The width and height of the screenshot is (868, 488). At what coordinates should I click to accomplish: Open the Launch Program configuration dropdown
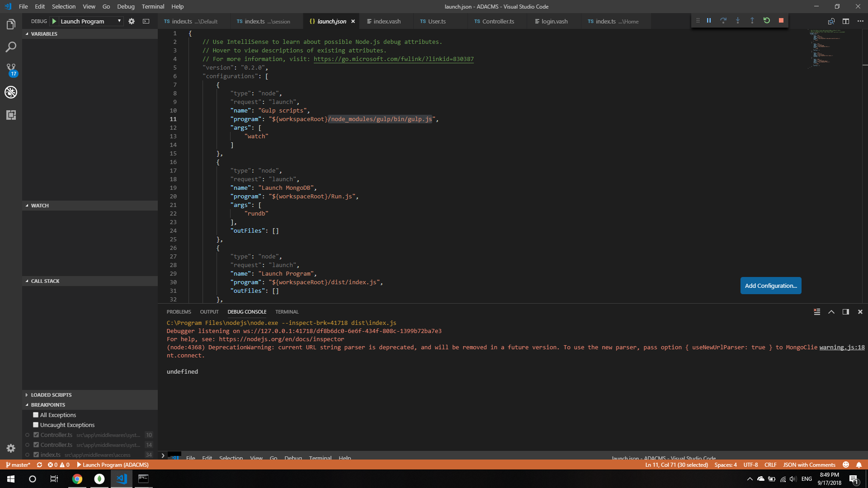[91, 21]
